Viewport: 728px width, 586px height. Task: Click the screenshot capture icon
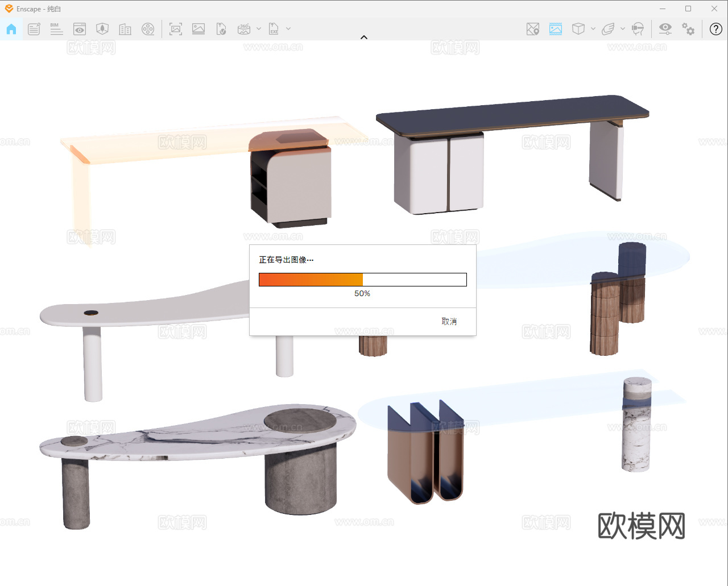[x=176, y=29]
